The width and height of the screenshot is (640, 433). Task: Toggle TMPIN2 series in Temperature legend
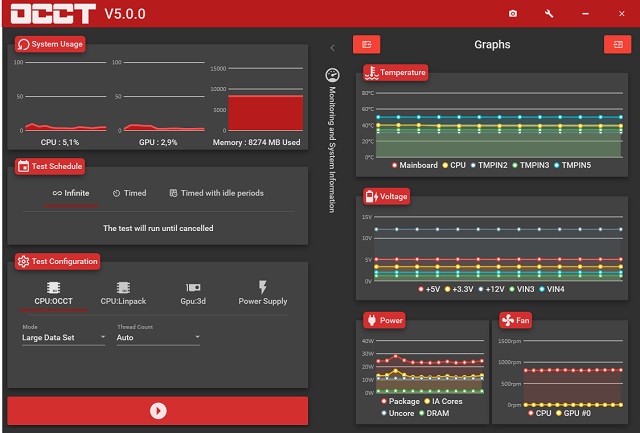489,165
